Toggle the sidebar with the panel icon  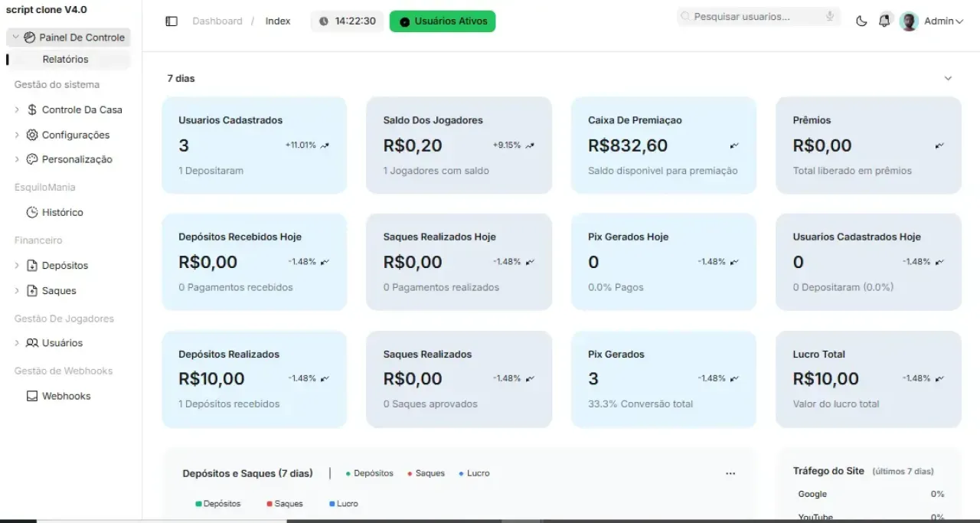tap(171, 21)
